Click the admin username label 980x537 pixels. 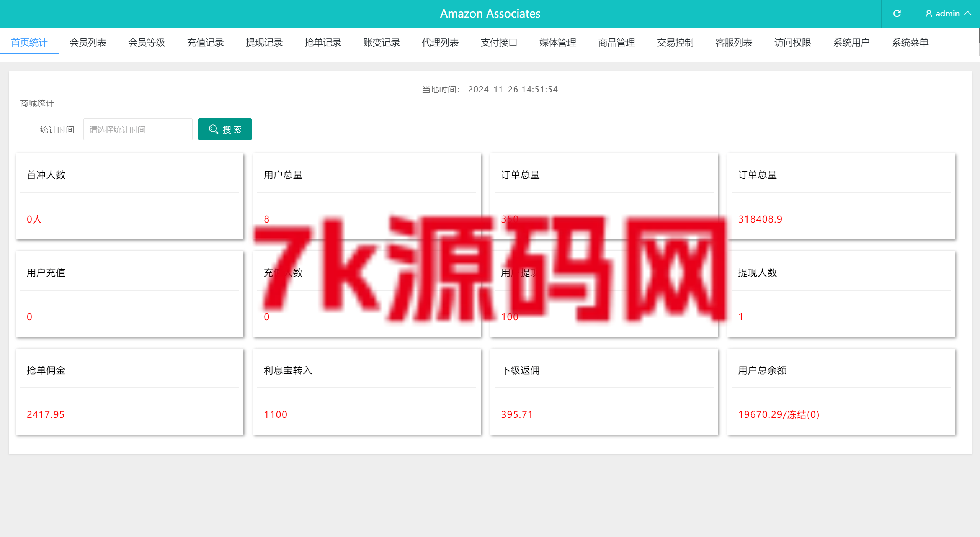coord(947,14)
